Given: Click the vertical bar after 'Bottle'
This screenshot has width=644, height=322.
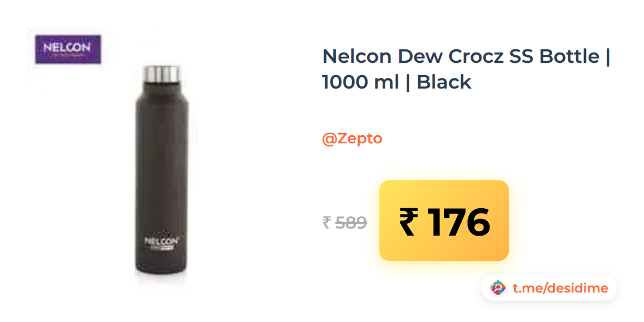Looking at the screenshot, I should 608,56.
